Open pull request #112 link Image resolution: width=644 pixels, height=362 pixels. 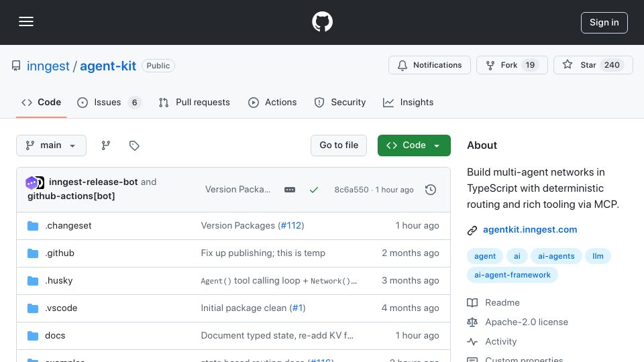click(x=291, y=226)
